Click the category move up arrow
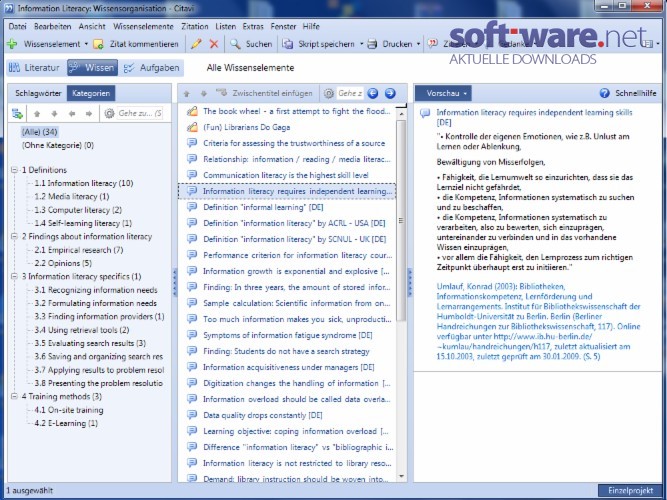The image size is (667, 500). (x=37, y=114)
